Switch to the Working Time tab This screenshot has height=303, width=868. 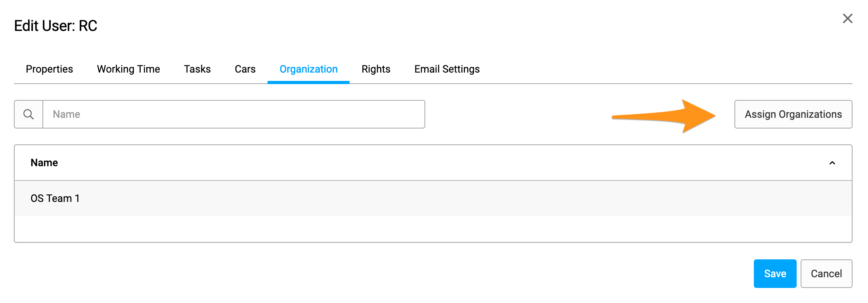click(x=128, y=69)
